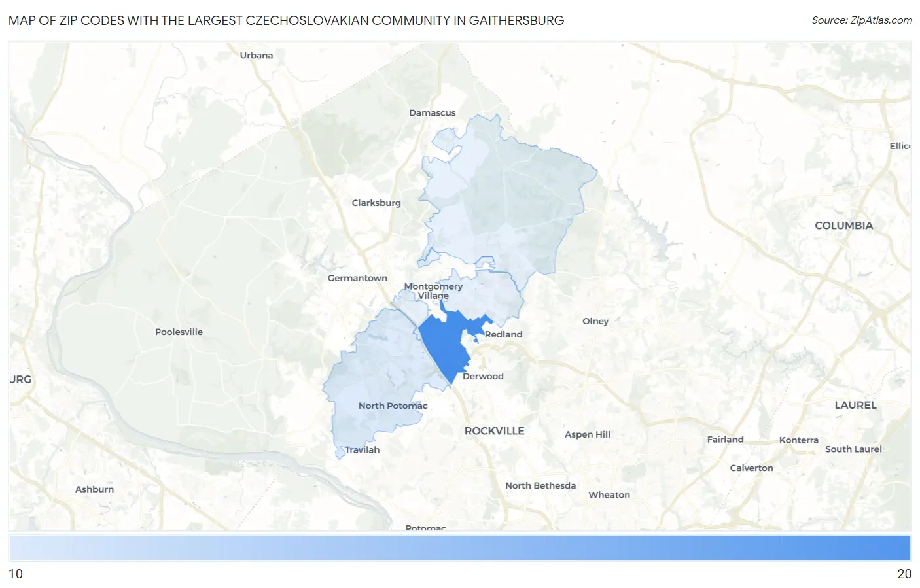Click the legend maximum value 20
The height and width of the screenshot is (588, 920).
[x=904, y=574]
